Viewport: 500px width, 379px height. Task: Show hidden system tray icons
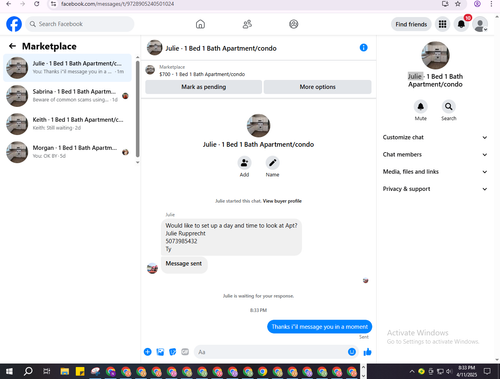click(x=412, y=371)
